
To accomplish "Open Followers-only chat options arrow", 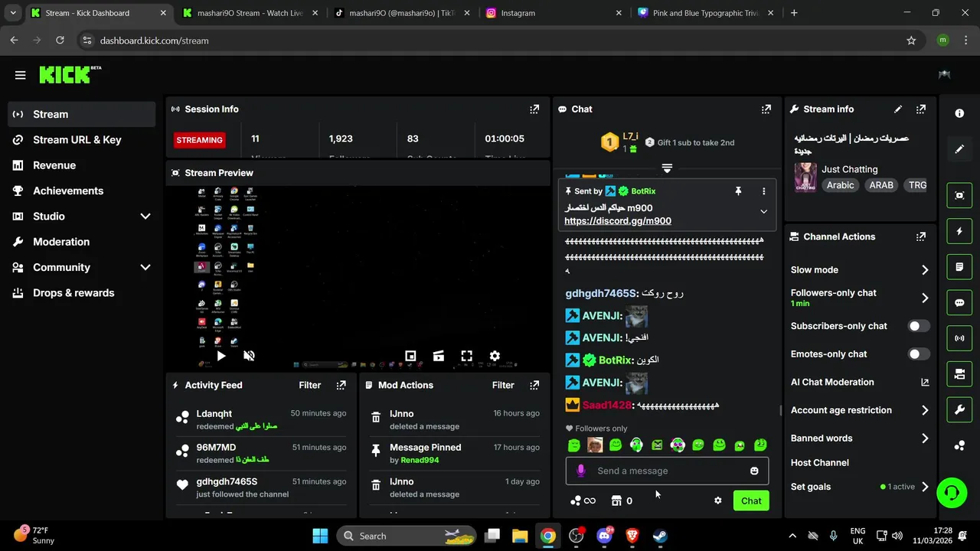I will tap(925, 298).
